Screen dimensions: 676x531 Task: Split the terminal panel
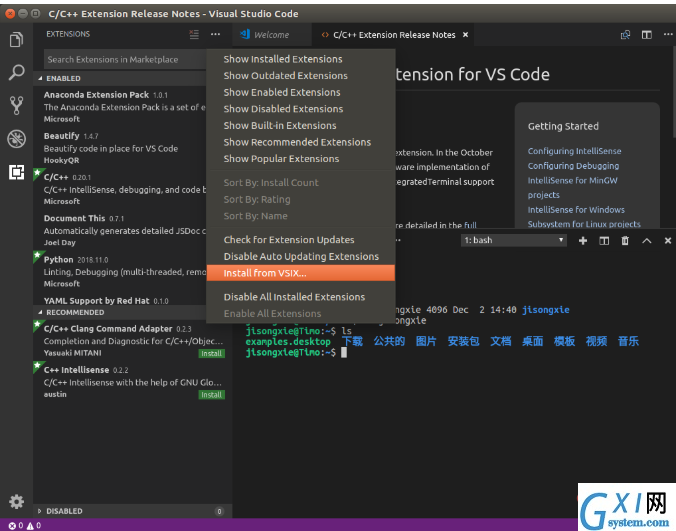[x=604, y=241]
